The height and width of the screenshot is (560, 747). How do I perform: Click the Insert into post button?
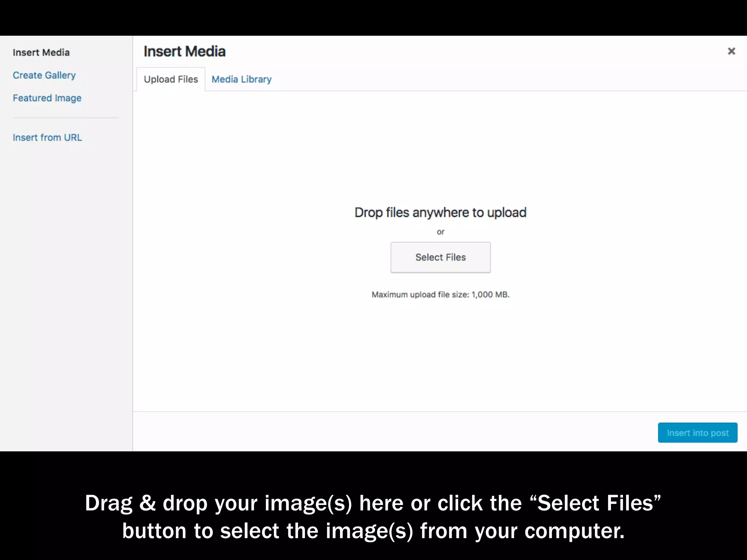click(697, 432)
